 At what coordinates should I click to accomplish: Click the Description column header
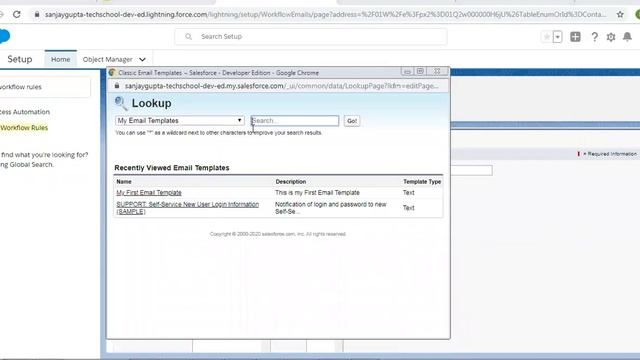click(x=291, y=182)
